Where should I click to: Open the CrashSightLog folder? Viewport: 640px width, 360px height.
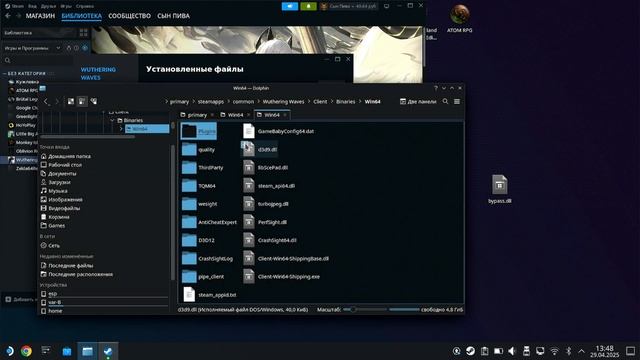click(207, 258)
